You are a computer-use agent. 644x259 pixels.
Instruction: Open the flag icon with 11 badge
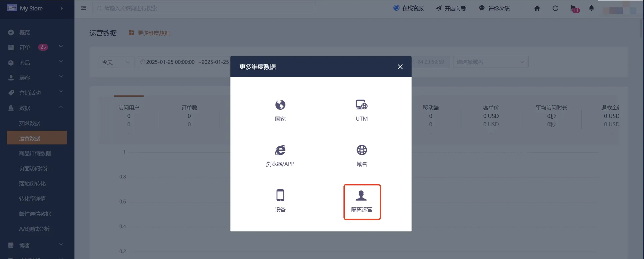575,9
